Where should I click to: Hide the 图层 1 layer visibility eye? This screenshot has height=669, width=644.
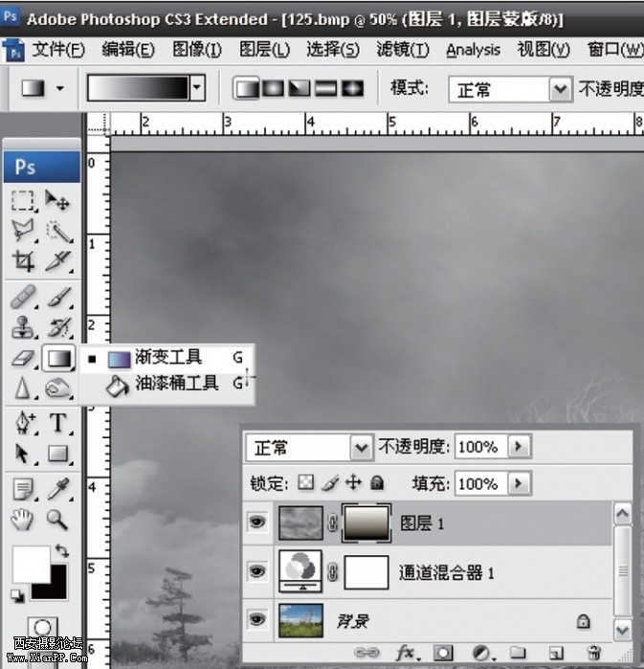[256, 524]
